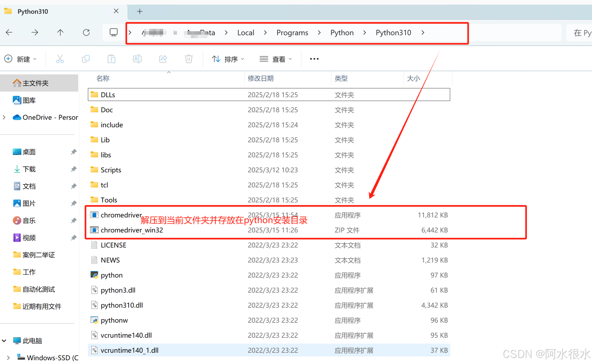The width and height of the screenshot is (592, 364).
Task: Open the See more ellipsis menu
Action: click(x=314, y=59)
